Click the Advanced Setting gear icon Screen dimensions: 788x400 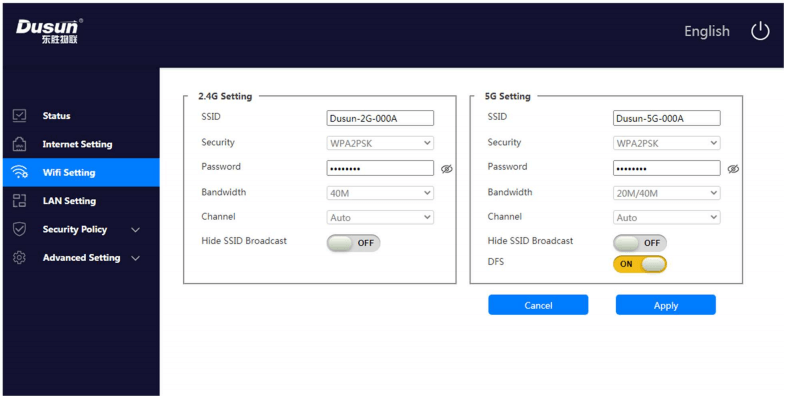(x=19, y=258)
